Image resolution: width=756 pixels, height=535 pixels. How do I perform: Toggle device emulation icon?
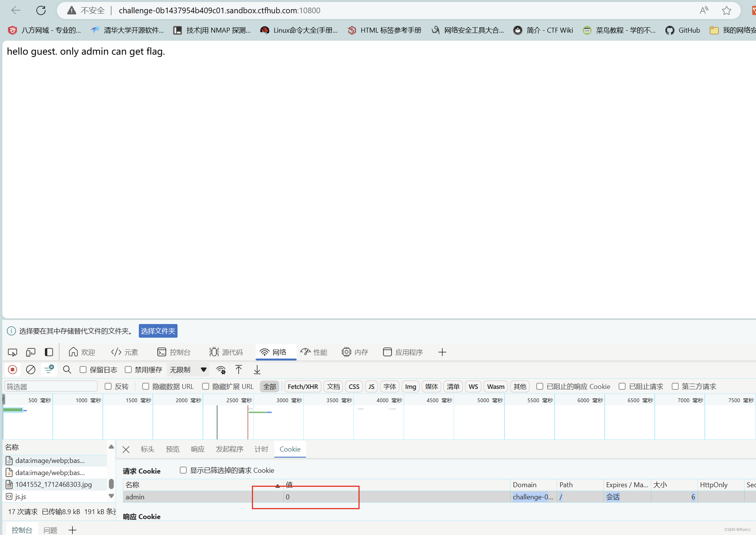click(31, 352)
